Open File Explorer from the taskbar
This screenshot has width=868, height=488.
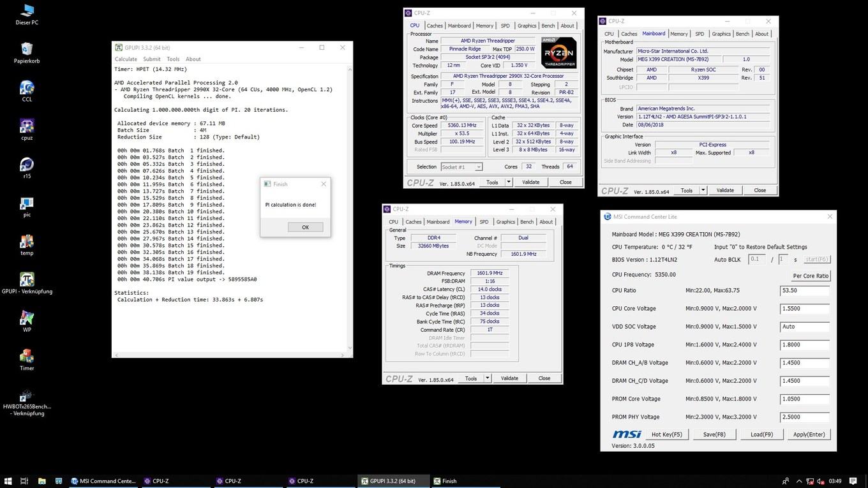41,481
